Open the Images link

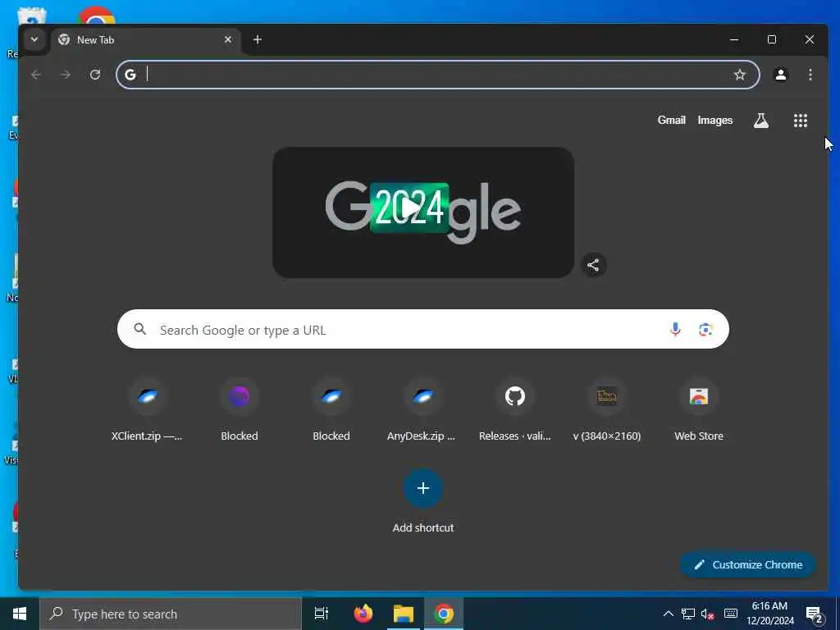click(x=714, y=120)
